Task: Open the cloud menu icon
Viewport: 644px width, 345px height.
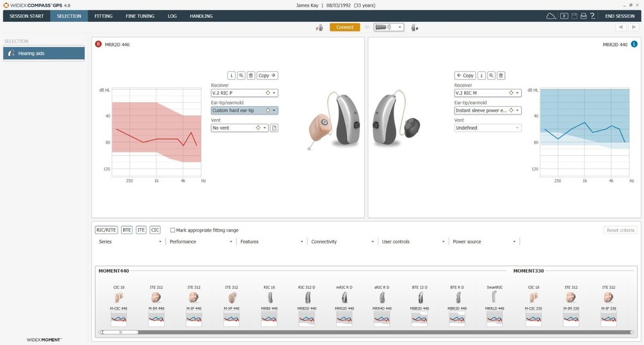Action: point(551,16)
